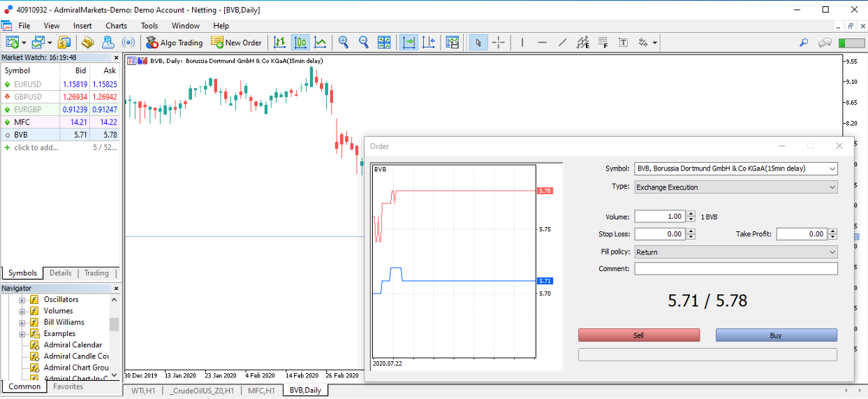Select the crosshair tool
This screenshot has height=399, width=868.
498,43
